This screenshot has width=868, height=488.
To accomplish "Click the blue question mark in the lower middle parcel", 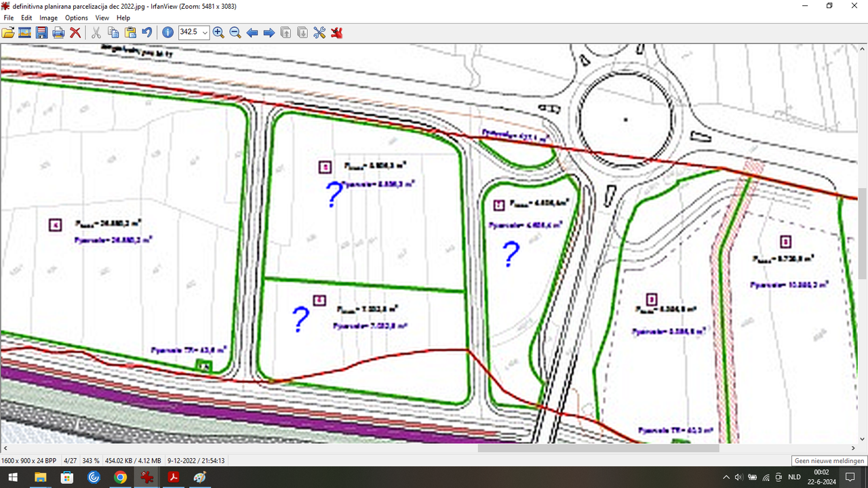I will [x=300, y=319].
